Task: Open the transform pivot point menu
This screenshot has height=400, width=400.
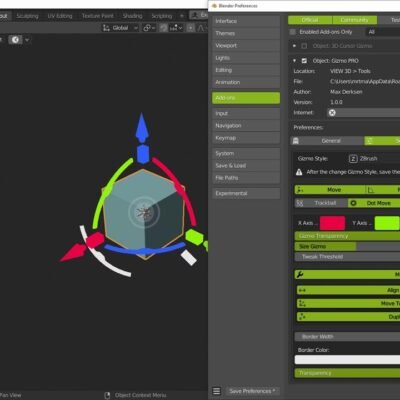Action: tap(149, 28)
